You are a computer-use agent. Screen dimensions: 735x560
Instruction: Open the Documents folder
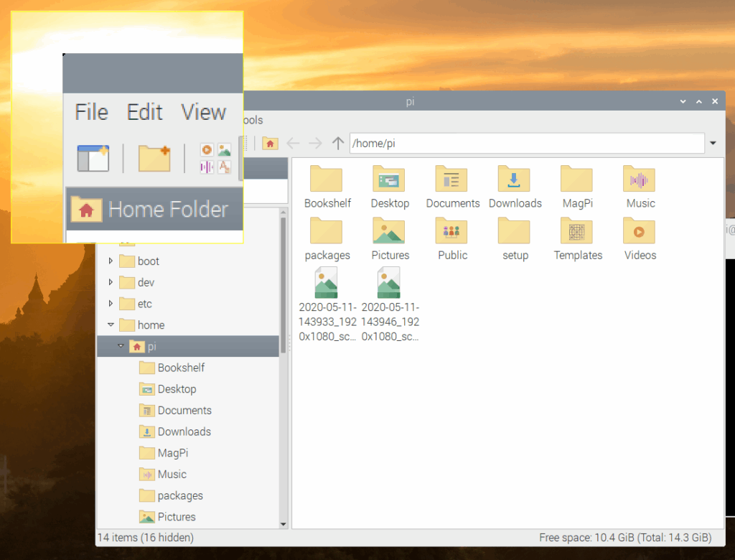point(452,179)
